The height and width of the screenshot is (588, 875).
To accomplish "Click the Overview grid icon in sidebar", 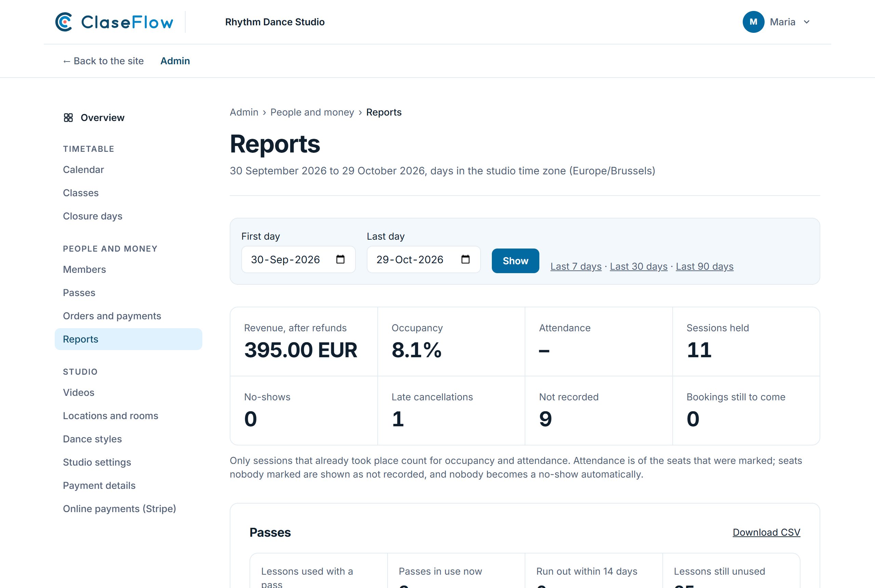I will 68,118.
